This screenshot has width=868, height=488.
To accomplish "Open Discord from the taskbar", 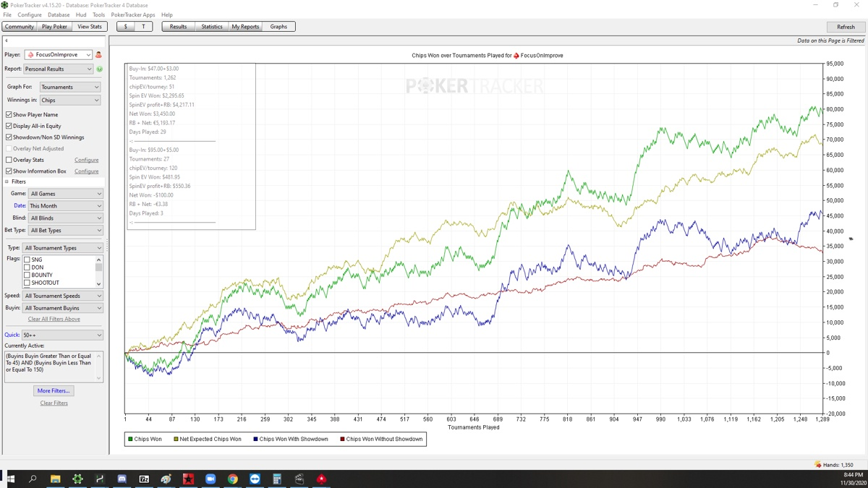I will (122, 479).
